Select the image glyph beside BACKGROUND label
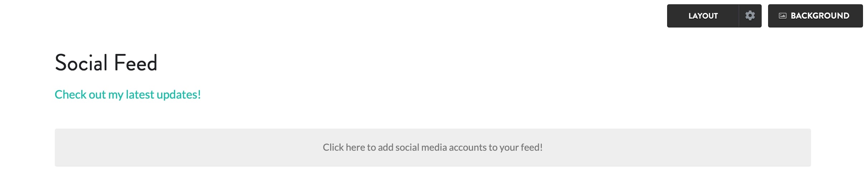The image size is (868, 170). 783,16
